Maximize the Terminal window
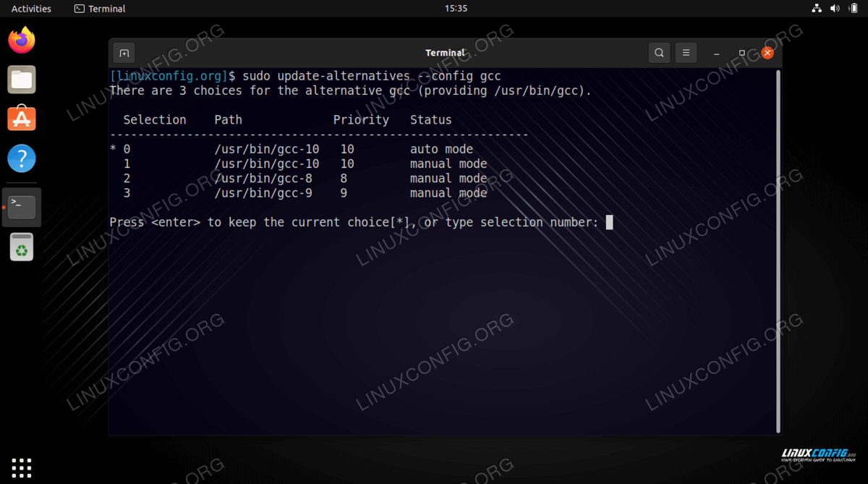Viewport: 868px width, 484px height. tap(742, 53)
